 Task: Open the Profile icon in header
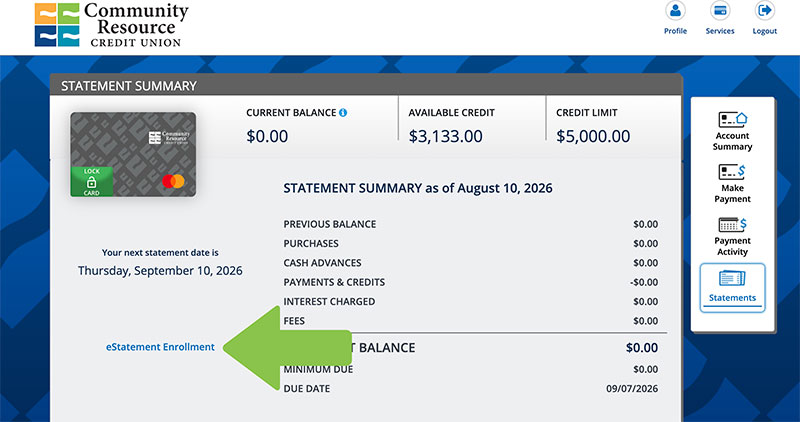tap(675, 10)
